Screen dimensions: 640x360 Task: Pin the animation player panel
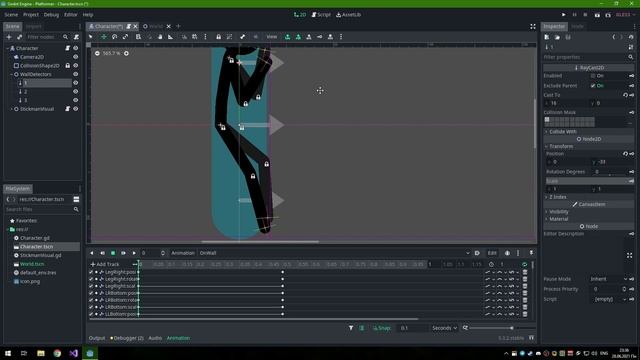[x=531, y=253]
